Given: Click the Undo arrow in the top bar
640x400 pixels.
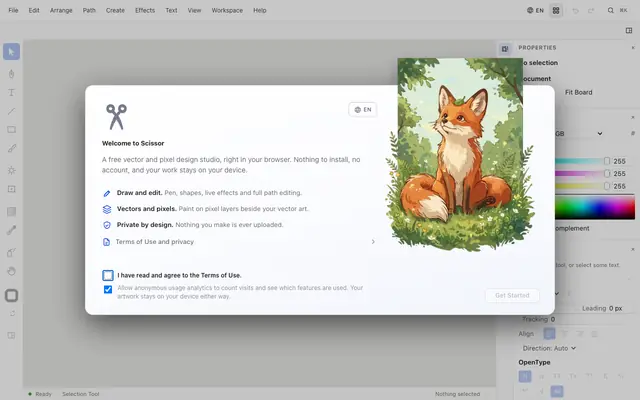Looking at the screenshot, I should tap(576, 11).
